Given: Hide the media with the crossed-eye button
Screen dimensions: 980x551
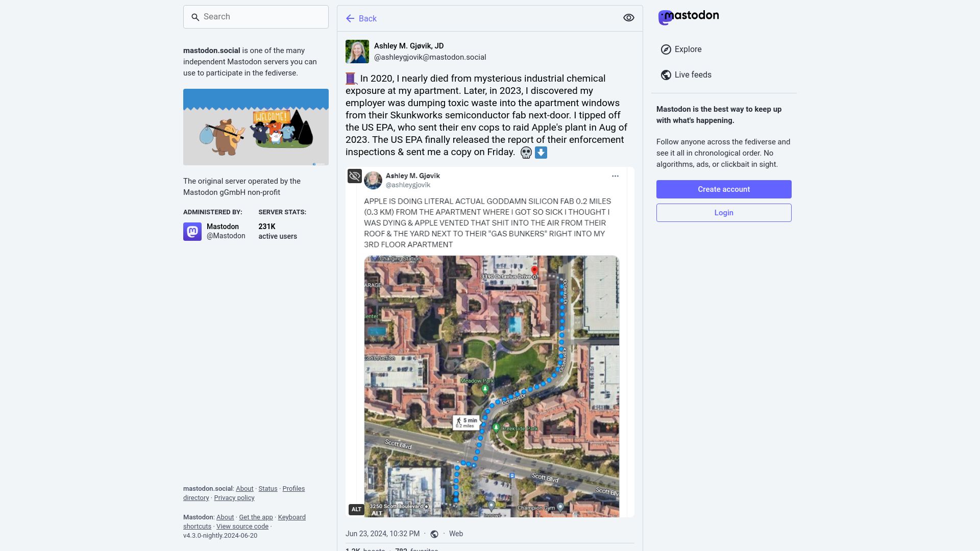Looking at the screenshot, I should click(355, 176).
